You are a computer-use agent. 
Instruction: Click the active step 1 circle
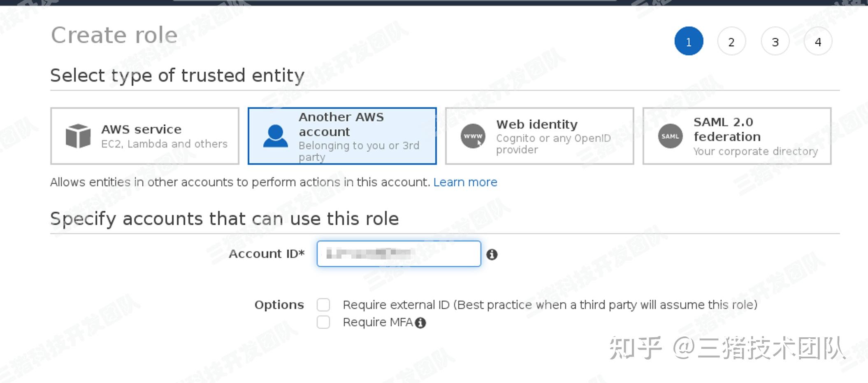tap(689, 42)
